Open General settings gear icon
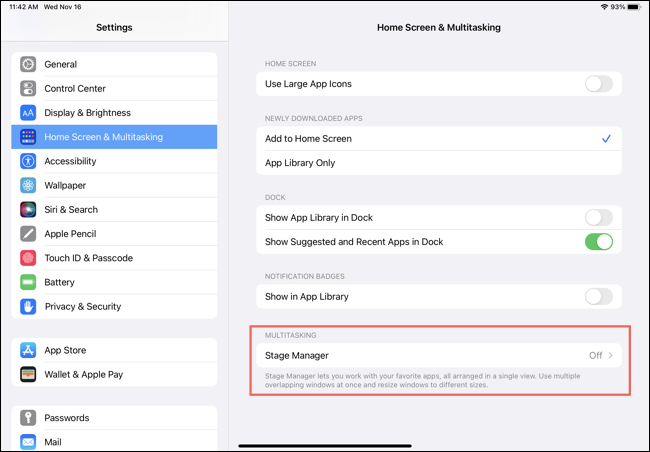650x452 pixels. 28,64
